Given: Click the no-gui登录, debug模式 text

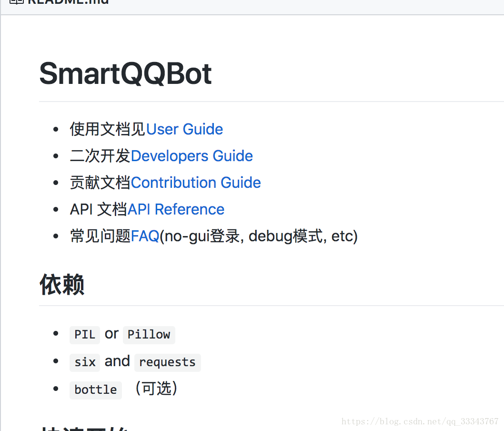Looking at the screenshot, I should [243, 236].
